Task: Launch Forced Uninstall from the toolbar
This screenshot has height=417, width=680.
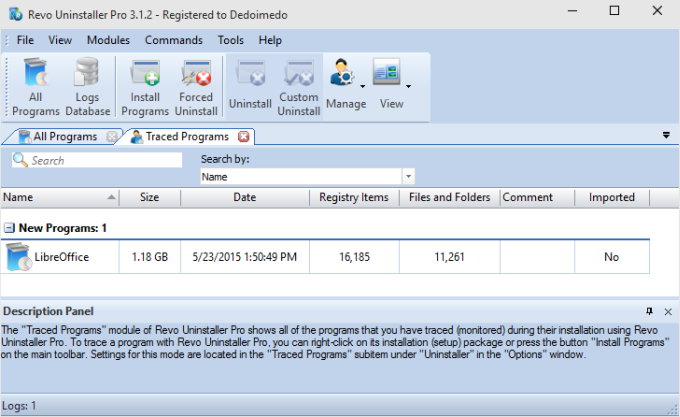Action: coord(196,87)
